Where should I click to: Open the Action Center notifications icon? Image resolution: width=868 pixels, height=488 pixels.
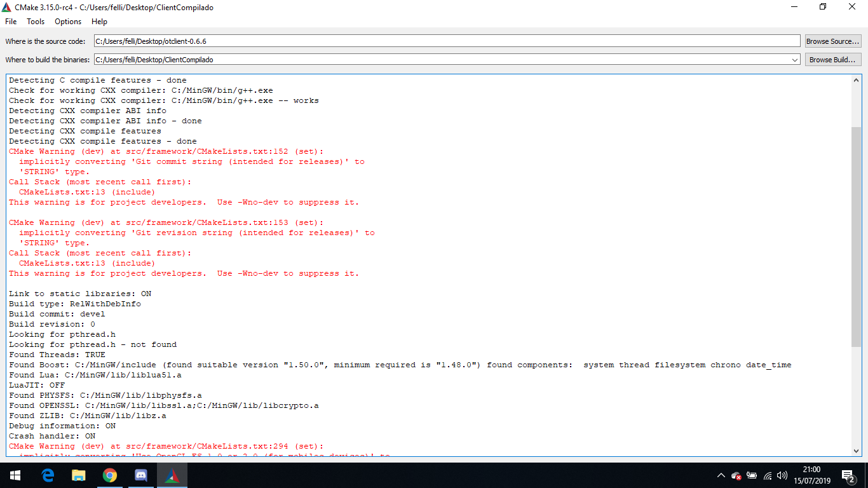pyautogui.click(x=848, y=475)
